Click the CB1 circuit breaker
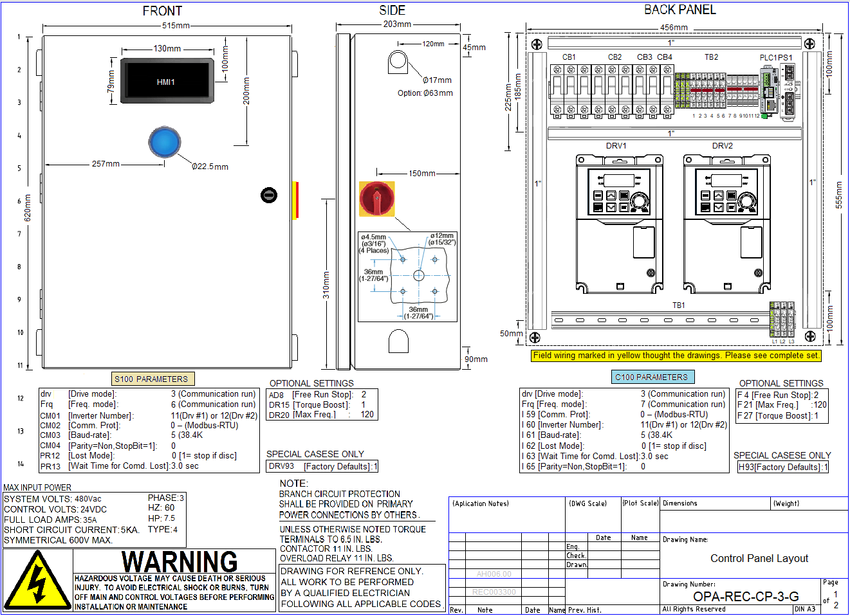Viewport: 850px width, 616px height. click(x=570, y=90)
